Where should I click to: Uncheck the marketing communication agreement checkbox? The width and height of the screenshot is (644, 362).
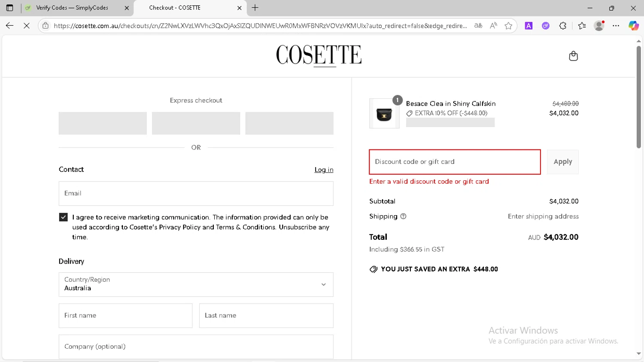click(x=64, y=217)
